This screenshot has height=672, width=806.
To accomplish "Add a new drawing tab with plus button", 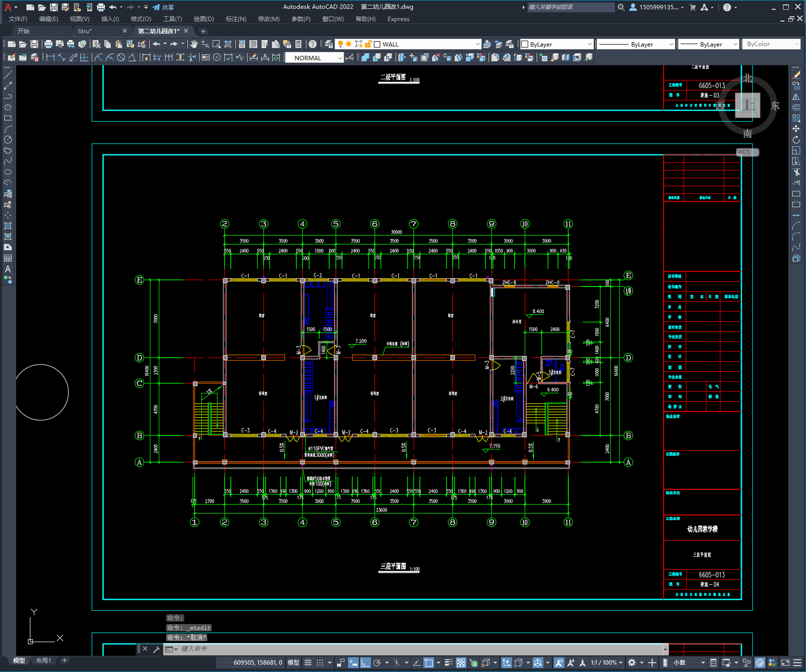I will (x=203, y=31).
